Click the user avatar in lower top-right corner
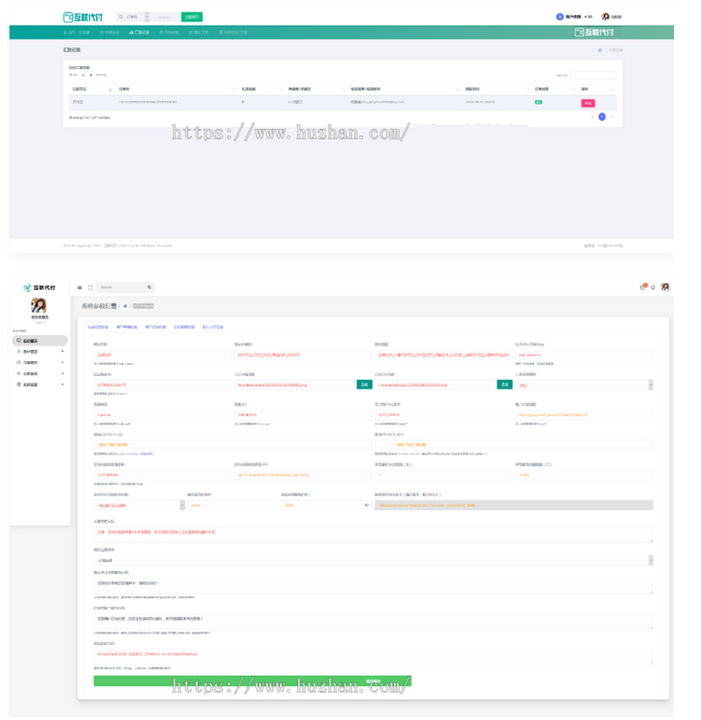 (x=665, y=287)
